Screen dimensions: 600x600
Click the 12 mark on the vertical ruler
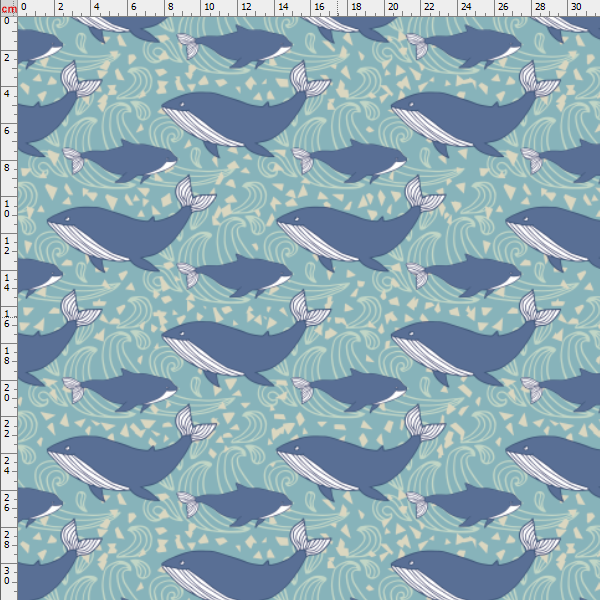[x=7, y=246]
